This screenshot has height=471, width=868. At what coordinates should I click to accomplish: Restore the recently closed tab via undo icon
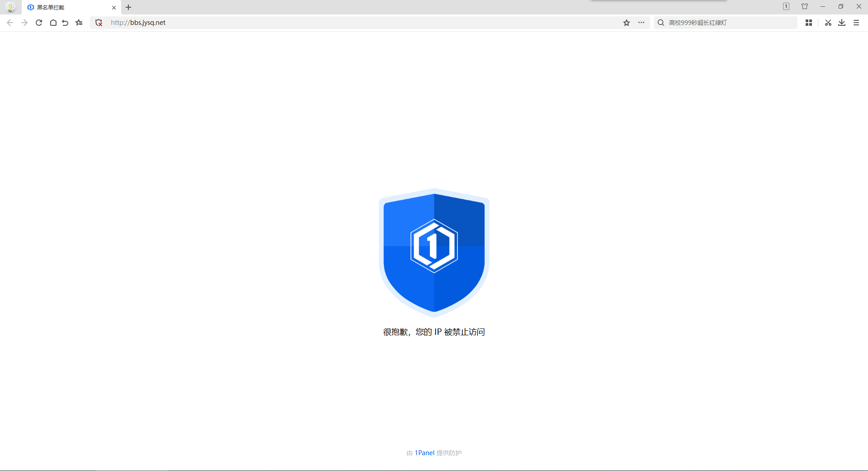(66, 23)
